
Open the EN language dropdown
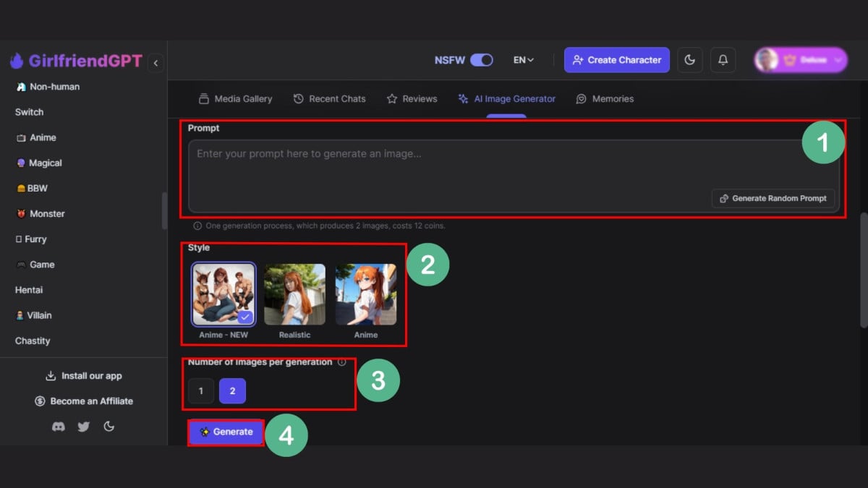coord(524,60)
